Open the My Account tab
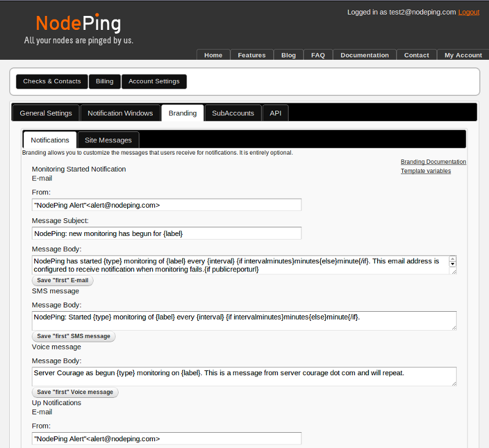This screenshot has height=448, width=489. coord(463,55)
